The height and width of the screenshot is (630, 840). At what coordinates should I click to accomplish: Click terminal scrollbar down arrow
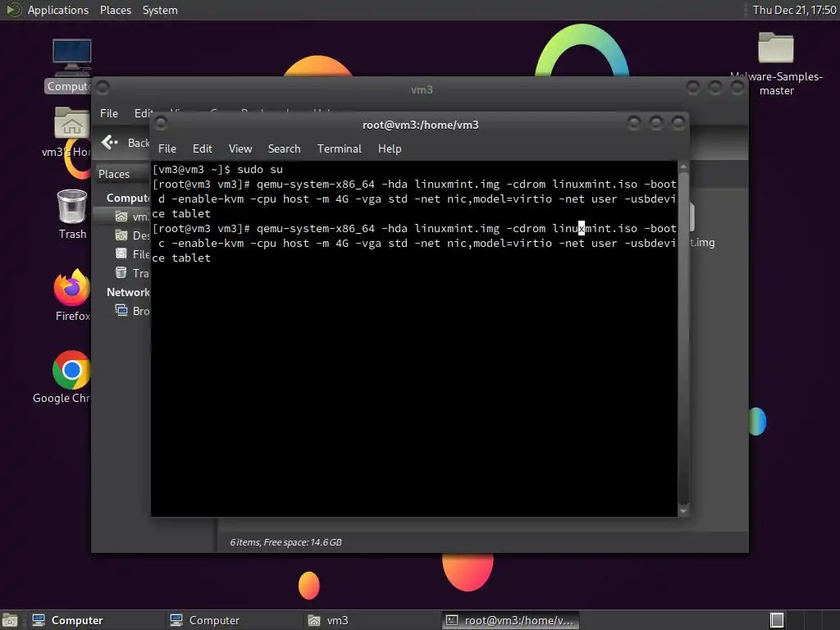683,511
